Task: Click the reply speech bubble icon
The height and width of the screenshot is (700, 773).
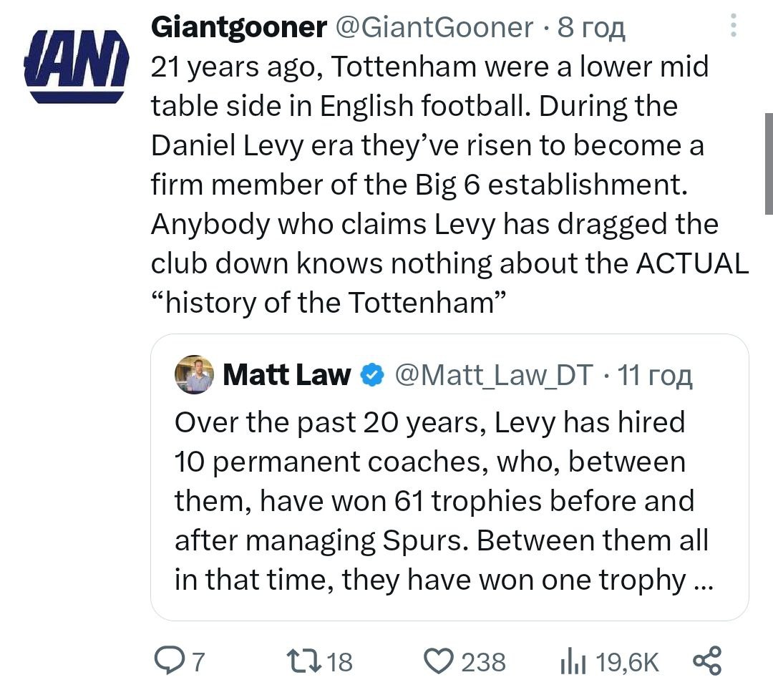Action: coord(169,661)
